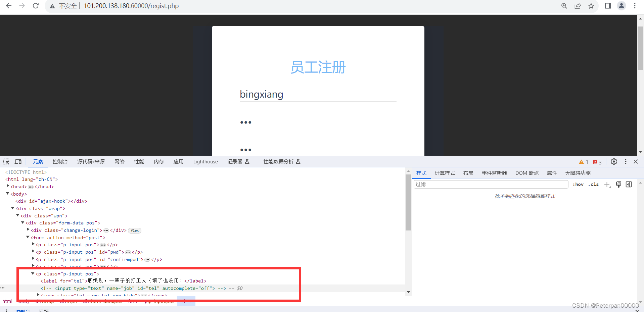The height and width of the screenshot is (312, 644).
Task: Click the DevTools error count indicator
Action: (x=597, y=162)
